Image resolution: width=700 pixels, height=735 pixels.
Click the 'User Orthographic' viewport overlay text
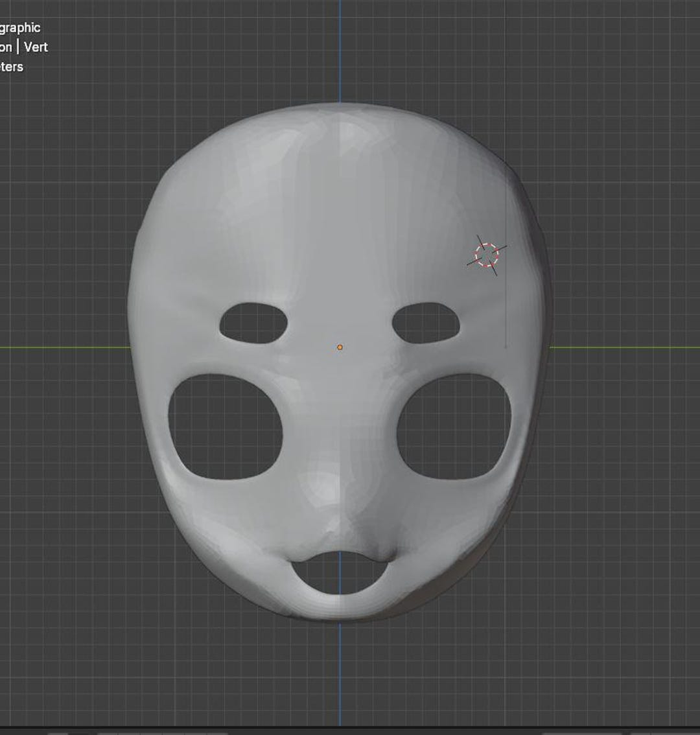coord(19,28)
